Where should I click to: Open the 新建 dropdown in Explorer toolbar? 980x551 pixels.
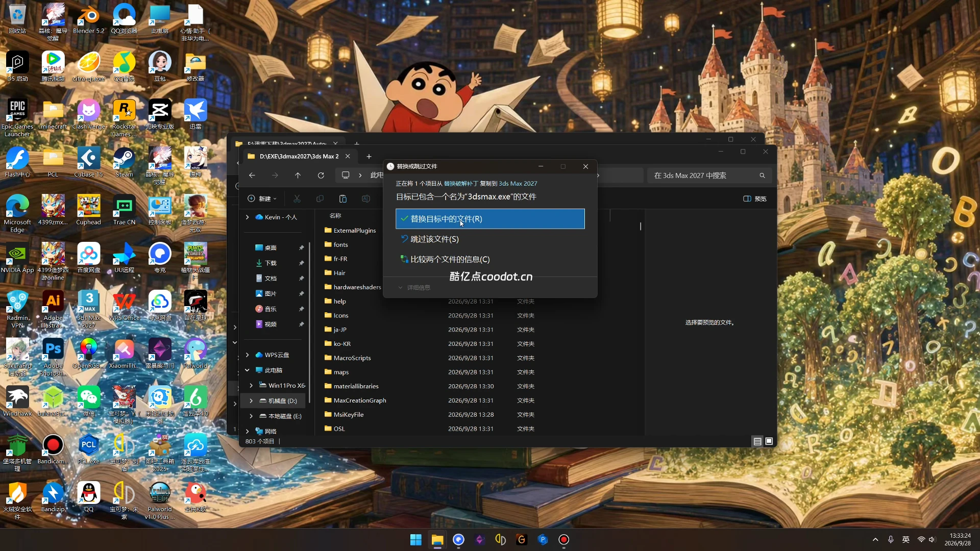(x=262, y=198)
